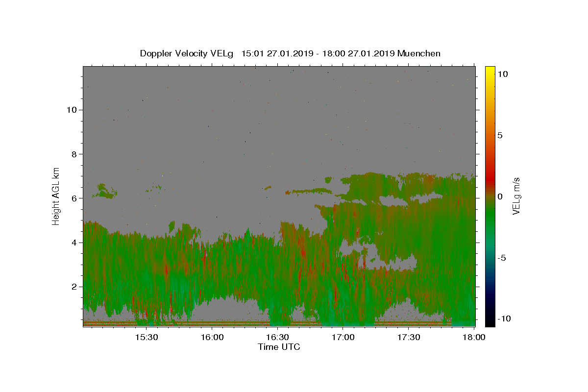The height and width of the screenshot is (392, 588).
Task: Click the colorbar label 5
Action: click(500, 135)
